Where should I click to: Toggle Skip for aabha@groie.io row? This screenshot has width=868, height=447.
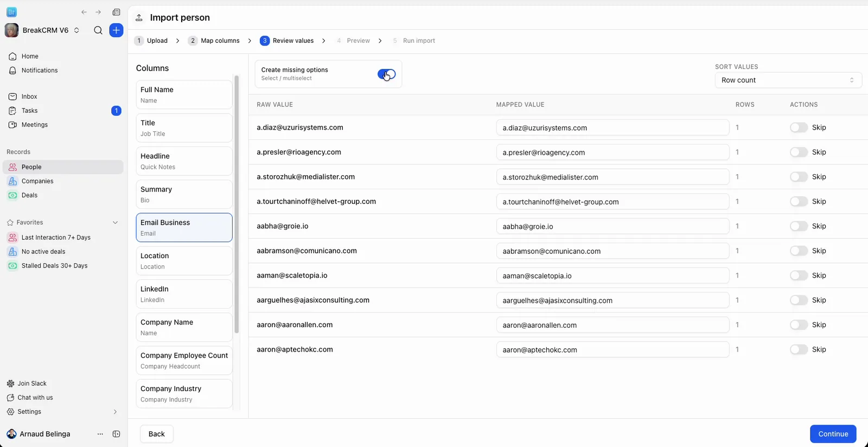point(799,226)
